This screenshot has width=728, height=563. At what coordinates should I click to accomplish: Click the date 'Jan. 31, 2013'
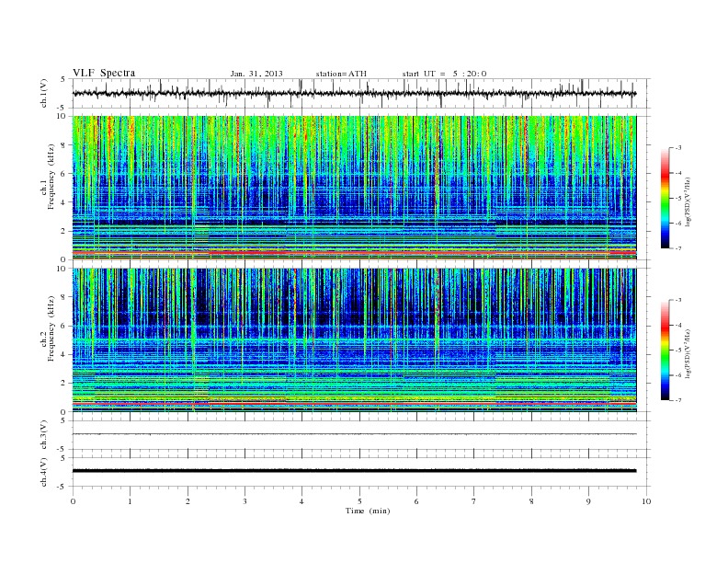pos(256,74)
